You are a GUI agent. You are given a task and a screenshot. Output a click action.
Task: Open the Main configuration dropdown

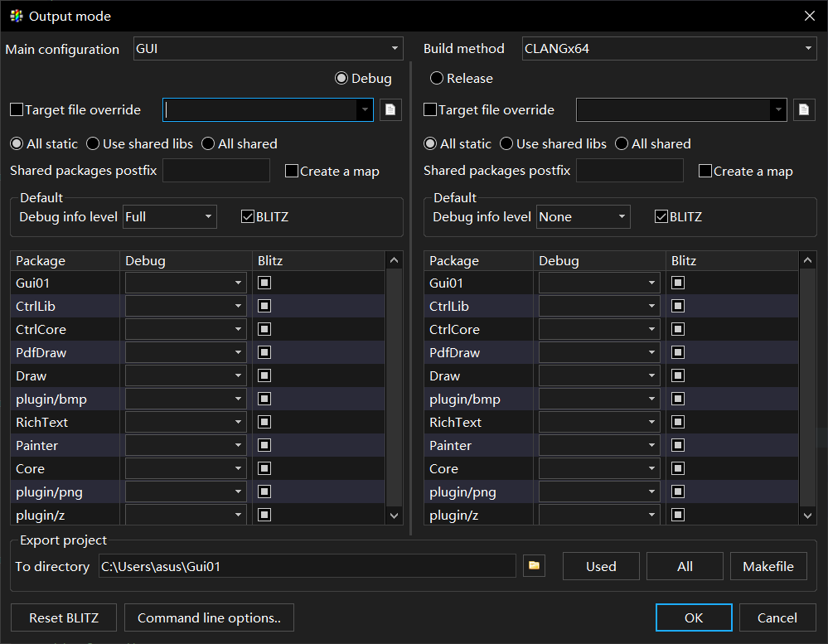268,49
